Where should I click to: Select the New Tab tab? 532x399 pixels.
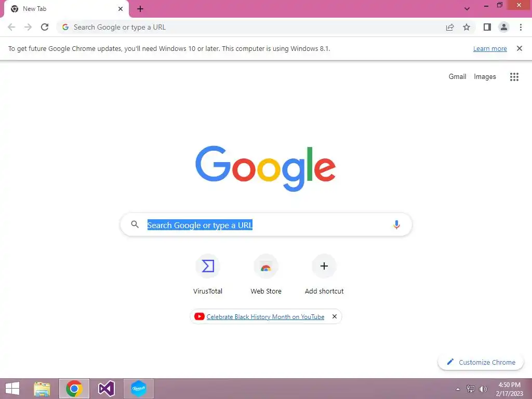(x=66, y=9)
